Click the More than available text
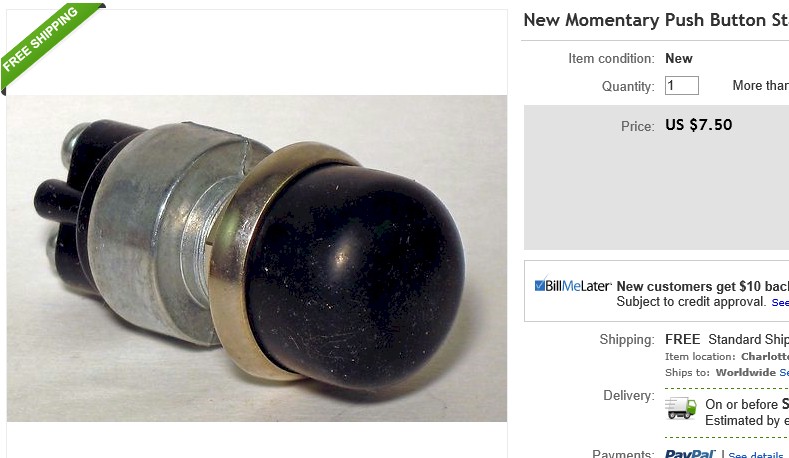The height and width of the screenshot is (458, 789). [760, 86]
